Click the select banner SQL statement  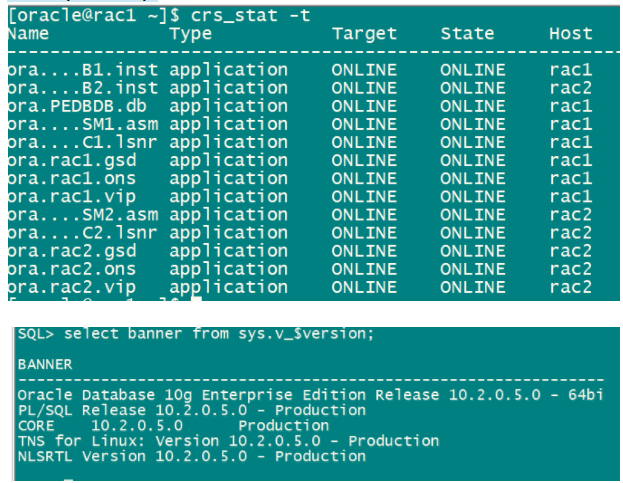[x=219, y=334]
